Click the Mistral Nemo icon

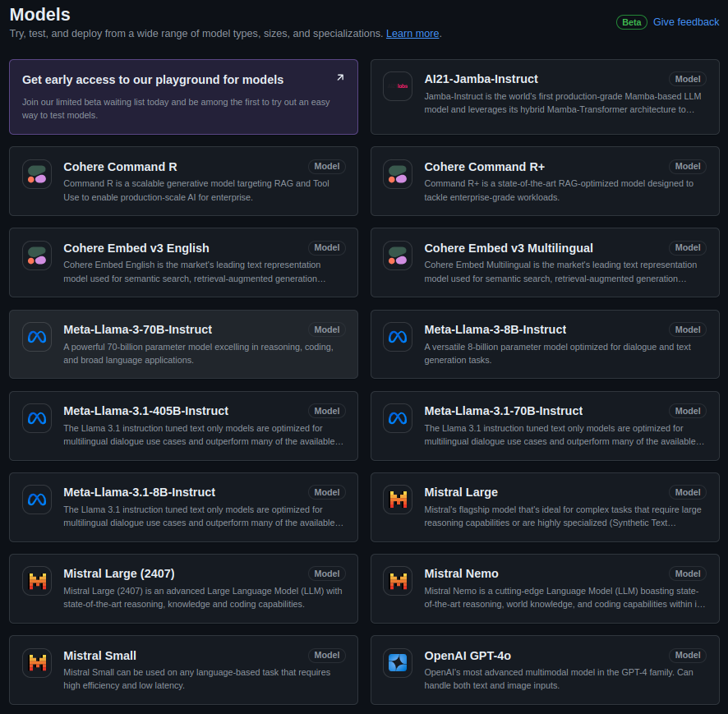(398, 581)
